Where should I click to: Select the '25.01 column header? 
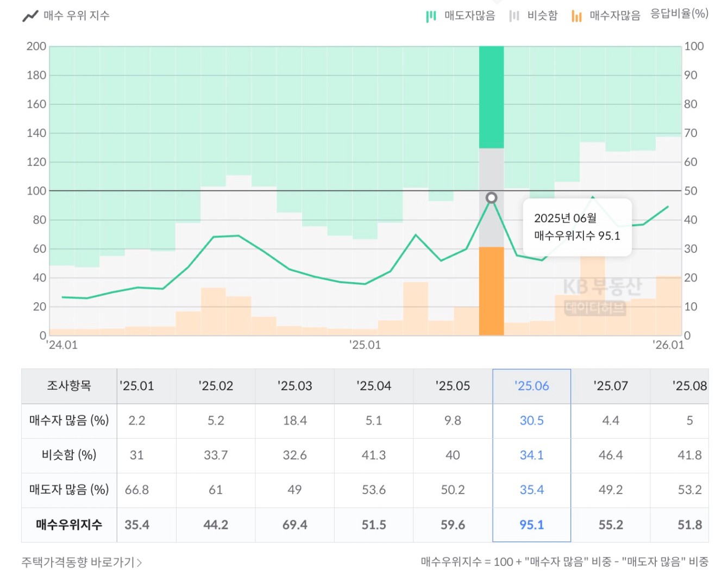click(x=137, y=386)
